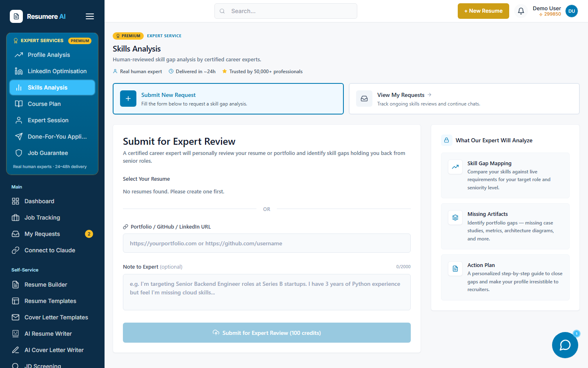Open AI Resume Writer
Image resolution: width=588 pixels, height=368 pixels.
click(52, 334)
